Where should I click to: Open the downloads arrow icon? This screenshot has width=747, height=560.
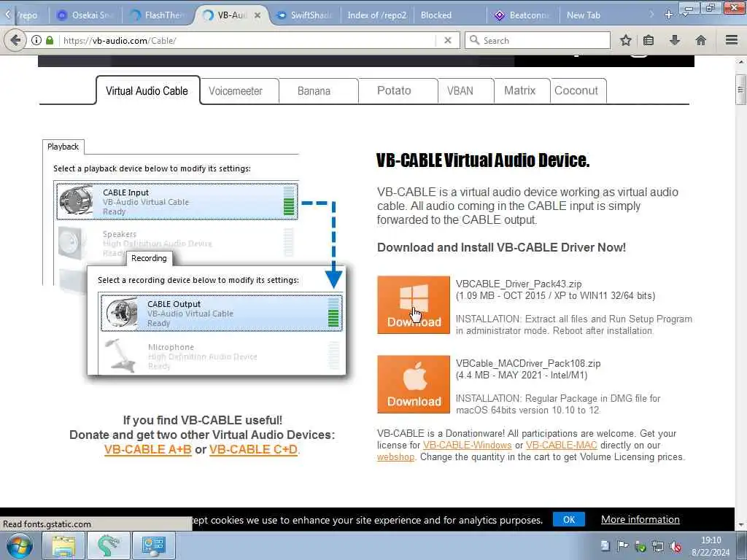pyautogui.click(x=675, y=41)
